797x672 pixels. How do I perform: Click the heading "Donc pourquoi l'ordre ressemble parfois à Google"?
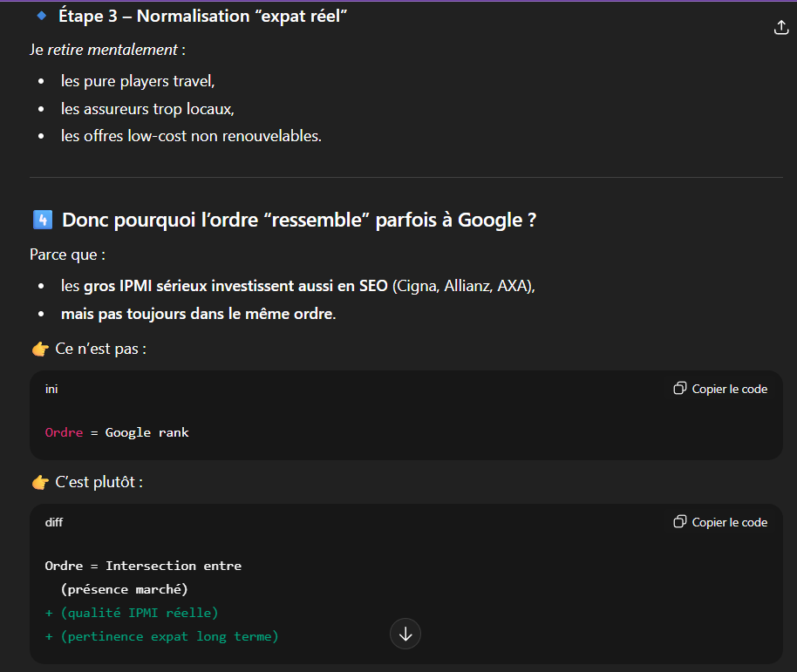point(298,220)
